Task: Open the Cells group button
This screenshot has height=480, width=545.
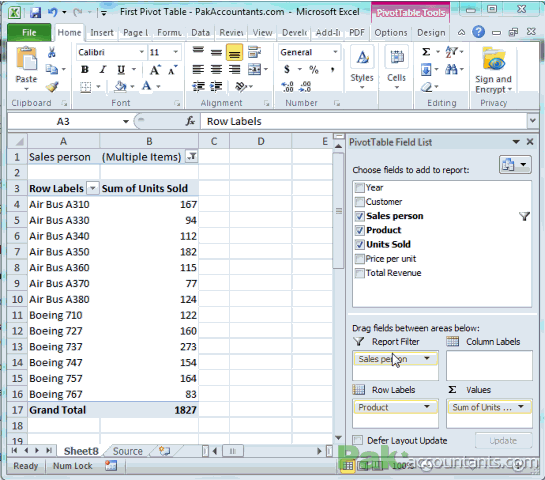Action: (x=396, y=68)
